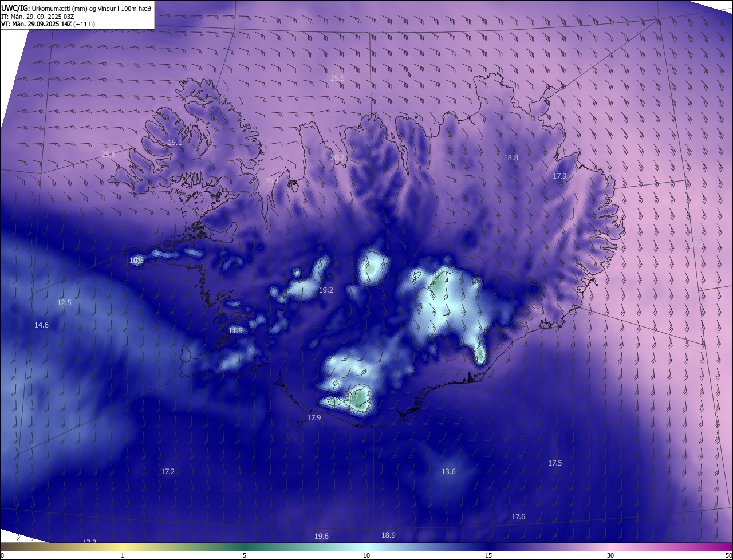The width and height of the screenshot is (733, 560).
Task: Click the 13.6 value south of Iceland
Action: [x=448, y=472]
